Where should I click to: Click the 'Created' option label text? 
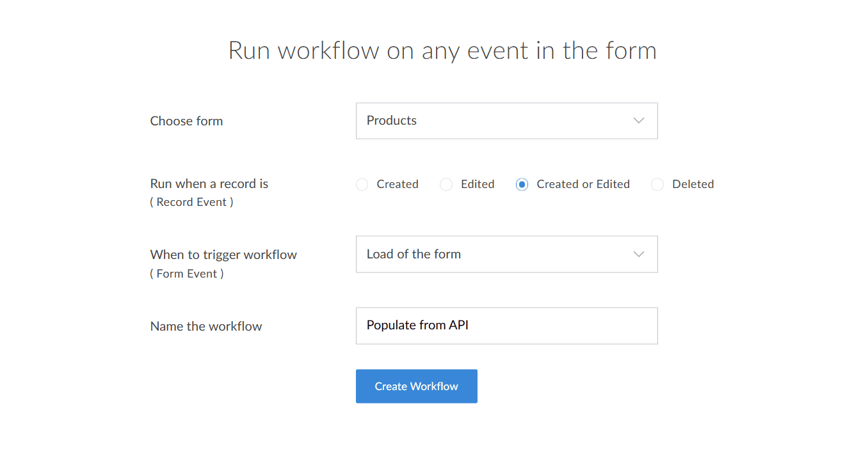coord(397,184)
